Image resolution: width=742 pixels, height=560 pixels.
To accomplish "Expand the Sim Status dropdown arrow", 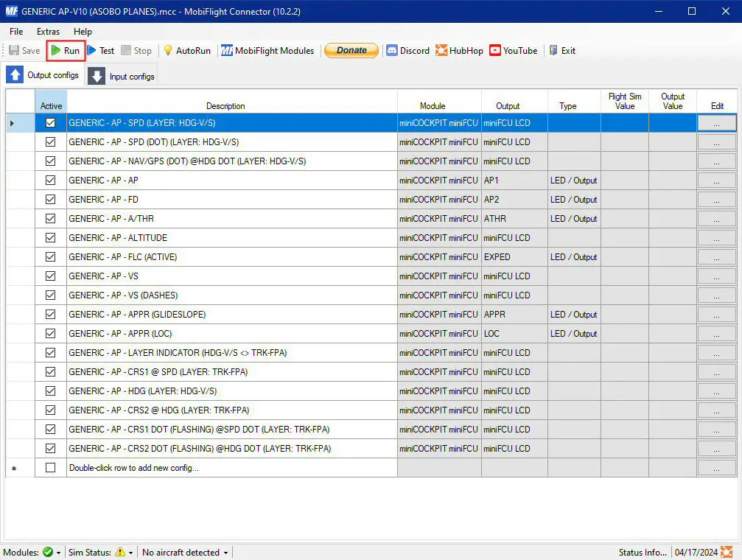I will pos(130,553).
